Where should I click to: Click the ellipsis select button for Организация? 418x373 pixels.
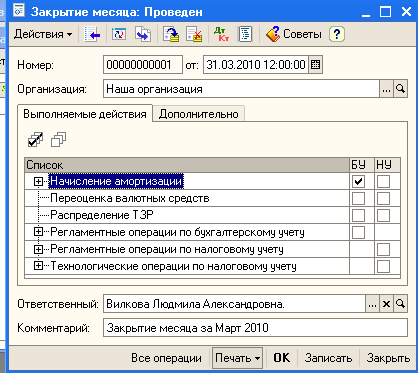[x=386, y=89]
